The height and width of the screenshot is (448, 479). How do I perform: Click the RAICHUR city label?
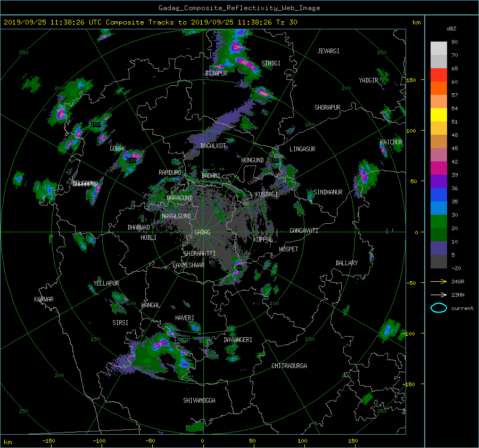click(x=391, y=142)
